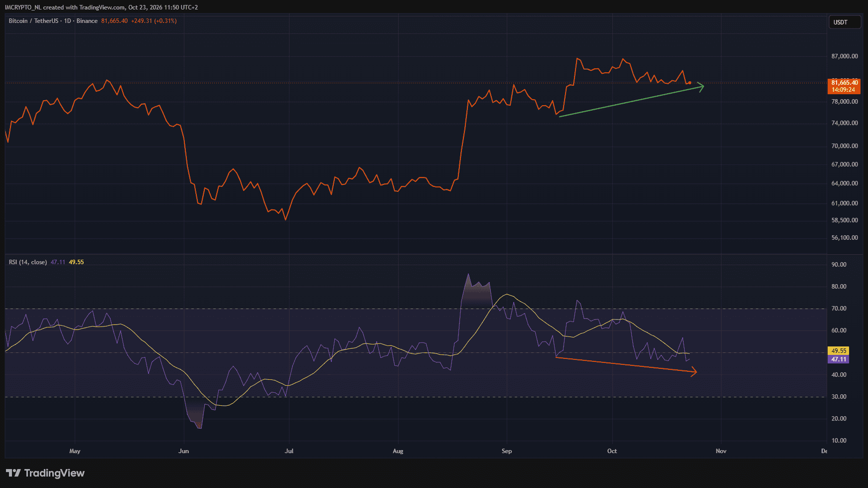The width and height of the screenshot is (868, 488).
Task: Click the 87,000.00 price scale level
Action: click(845, 56)
